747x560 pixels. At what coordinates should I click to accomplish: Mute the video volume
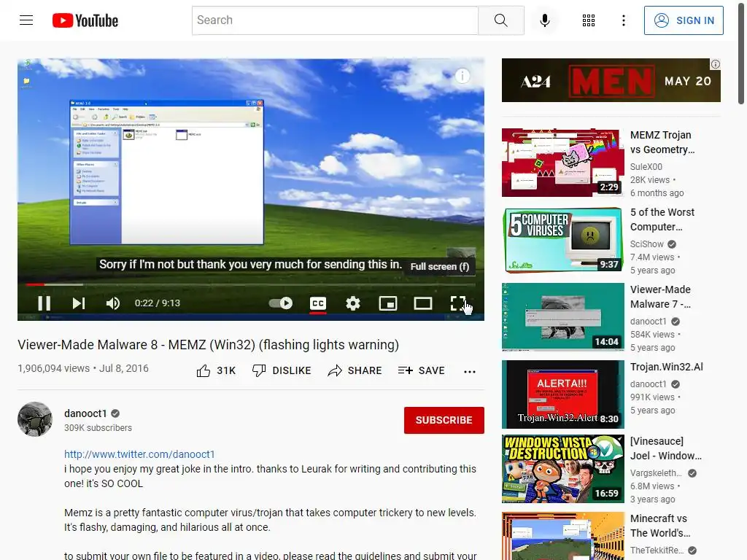coord(113,303)
